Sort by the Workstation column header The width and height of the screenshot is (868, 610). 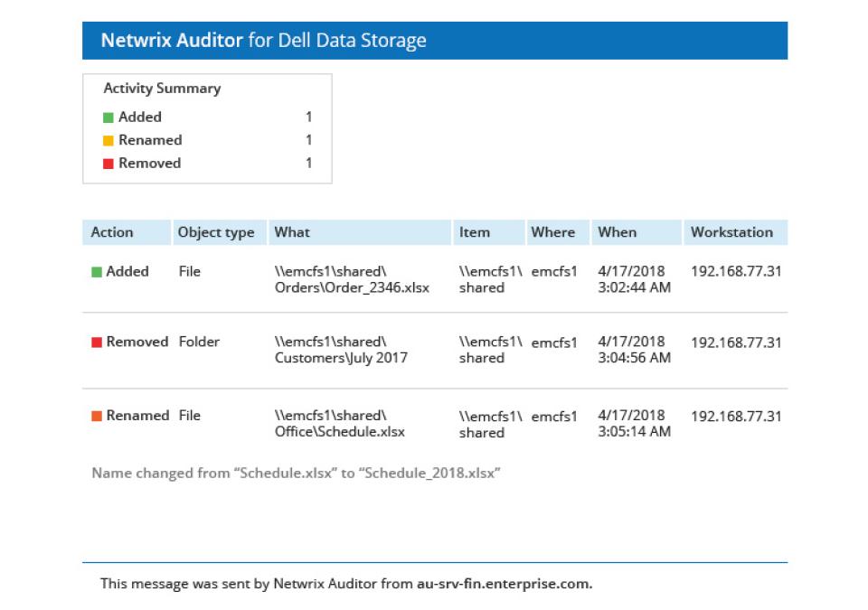[x=734, y=232]
